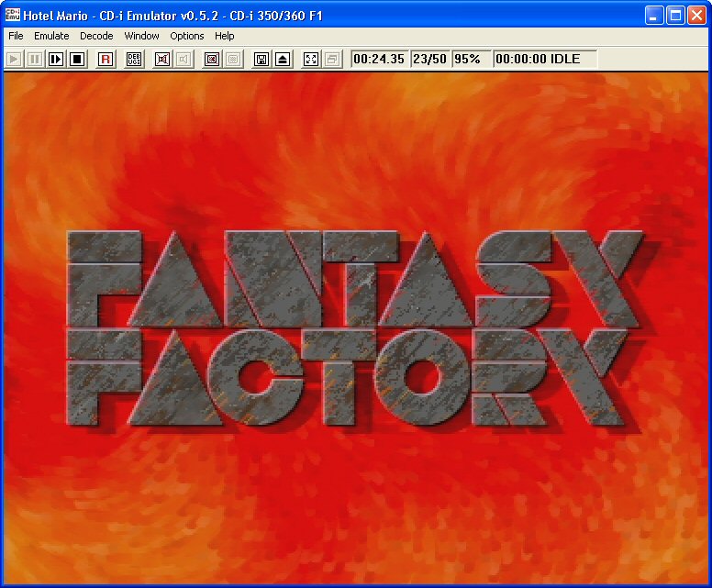The width and height of the screenshot is (712, 588).
Task: Click the red crossed-out video icon
Action: pyautogui.click(x=212, y=59)
